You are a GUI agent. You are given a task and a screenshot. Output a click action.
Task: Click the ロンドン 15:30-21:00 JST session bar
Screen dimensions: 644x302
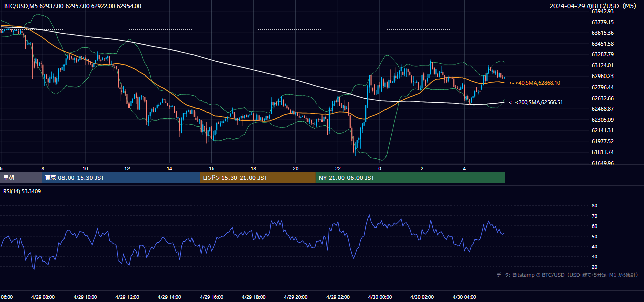point(258,178)
